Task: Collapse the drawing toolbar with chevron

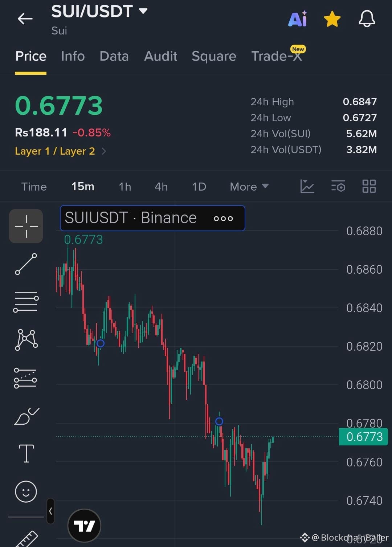Action: point(51,511)
